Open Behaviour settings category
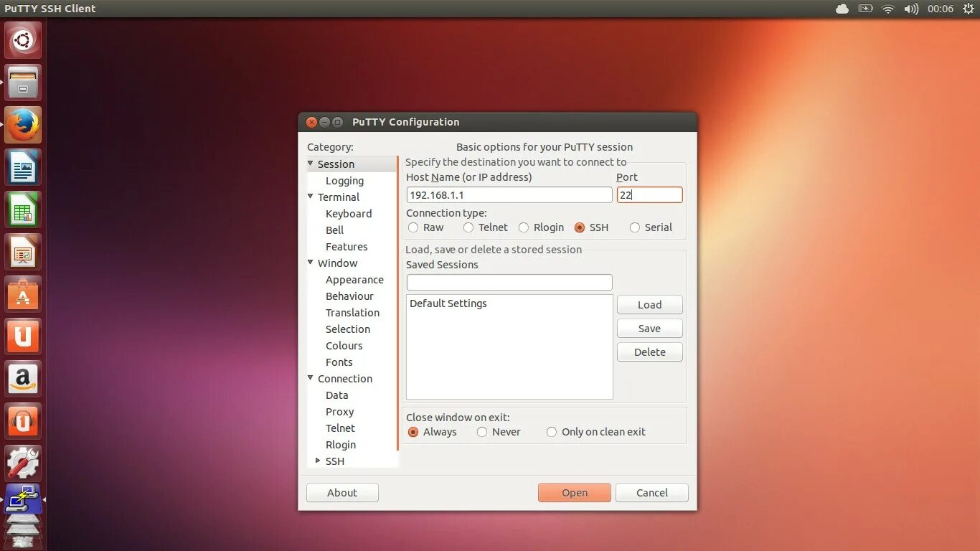 349,296
